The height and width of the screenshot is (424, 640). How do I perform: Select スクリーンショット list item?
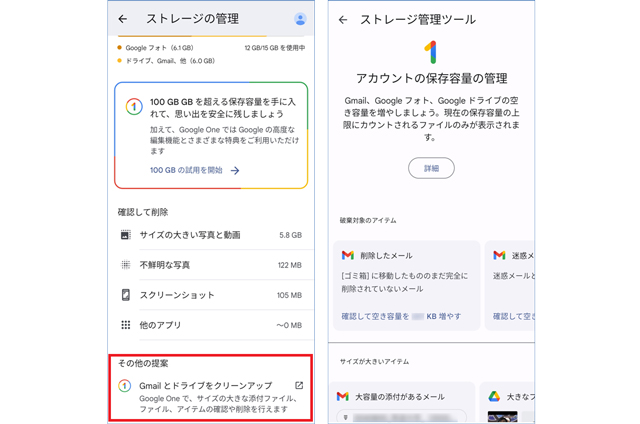[x=211, y=295]
